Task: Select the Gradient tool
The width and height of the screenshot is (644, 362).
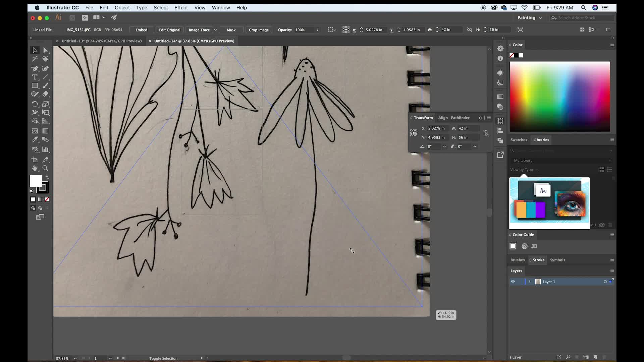Action: [46, 131]
